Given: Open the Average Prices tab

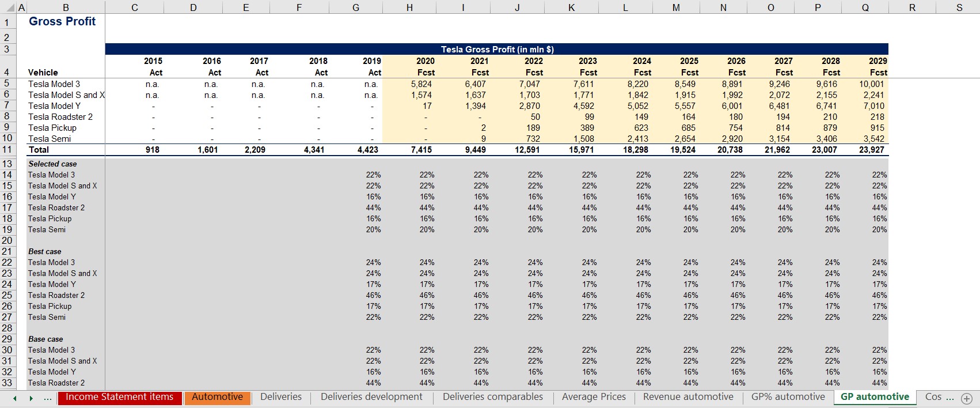Looking at the screenshot, I should pyautogui.click(x=594, y=397).
